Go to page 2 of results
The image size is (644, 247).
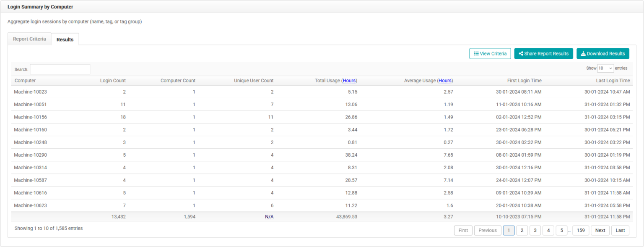click(522, 230)
